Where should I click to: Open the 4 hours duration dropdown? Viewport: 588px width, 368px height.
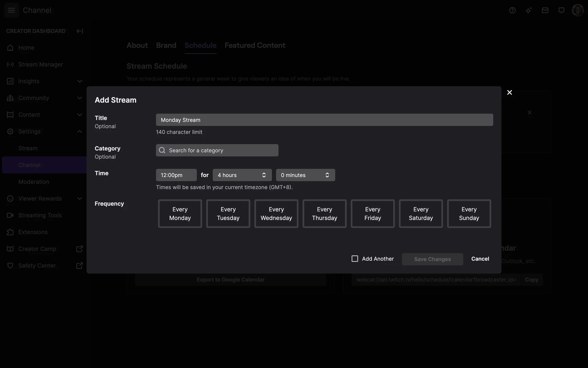click(242, 175)
